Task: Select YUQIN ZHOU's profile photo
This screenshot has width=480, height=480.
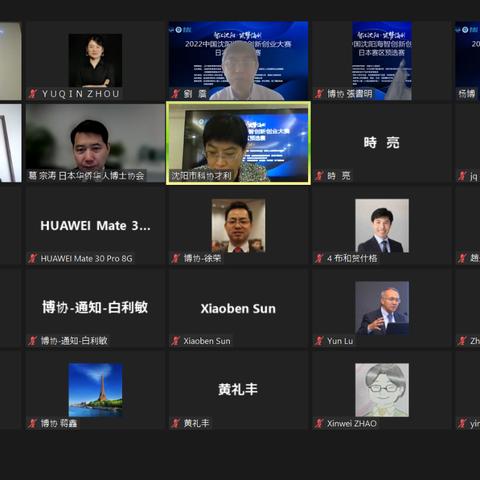Action: tap(95, 60)
